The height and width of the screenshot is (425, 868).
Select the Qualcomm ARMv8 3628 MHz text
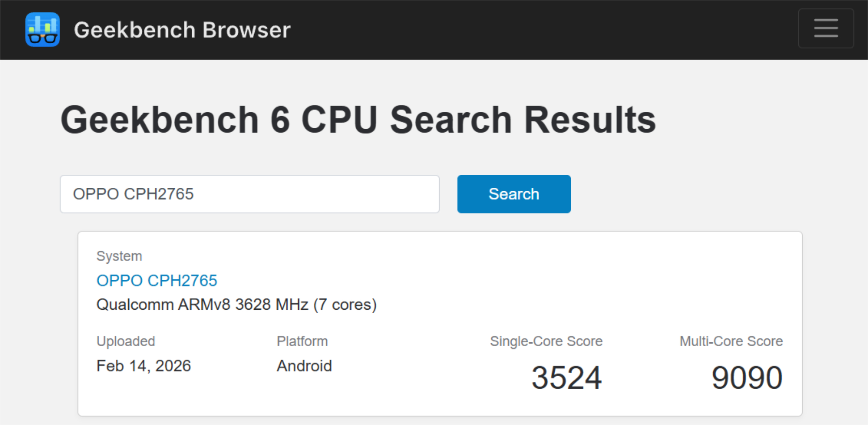tap(202, 305)
